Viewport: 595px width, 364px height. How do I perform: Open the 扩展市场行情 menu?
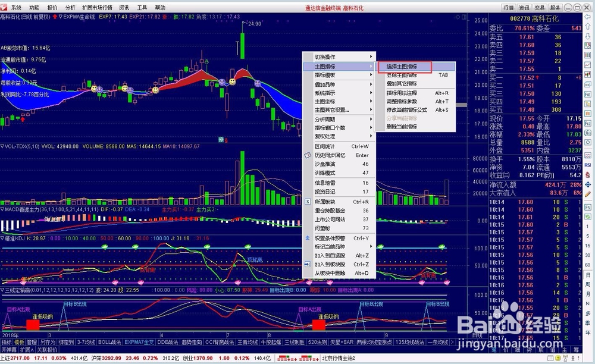[x=97, y=8]
